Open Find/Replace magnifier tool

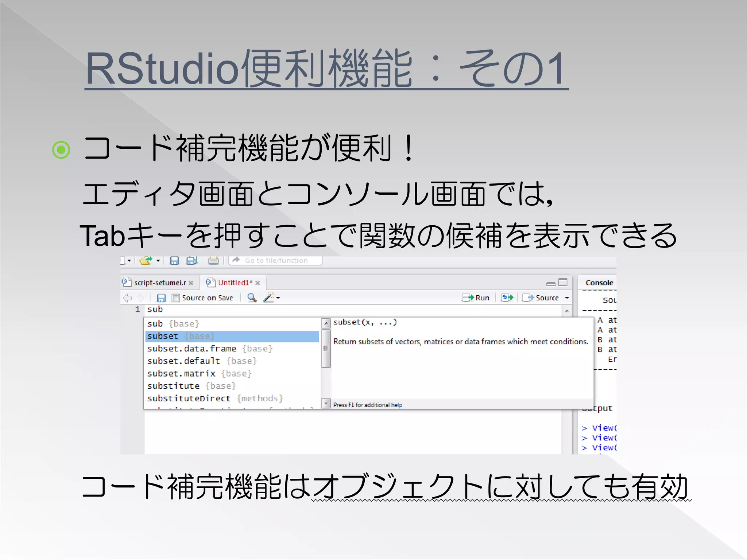(x=252, y=298)
